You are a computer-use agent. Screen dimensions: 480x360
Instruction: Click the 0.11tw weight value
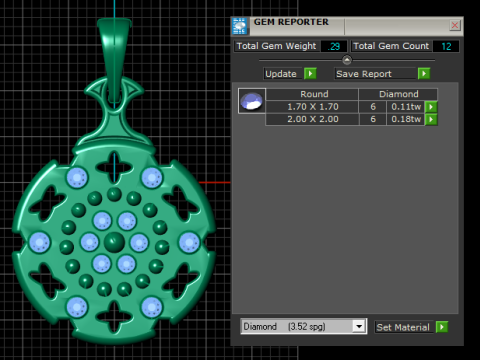click(x=406, y=107)
